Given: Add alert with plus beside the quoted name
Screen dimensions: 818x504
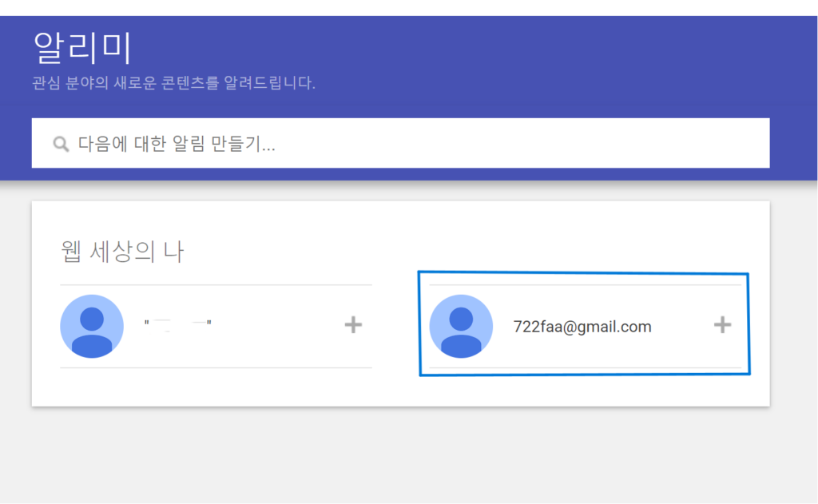Looking at the screenshot, I should (x=353, y=325).
